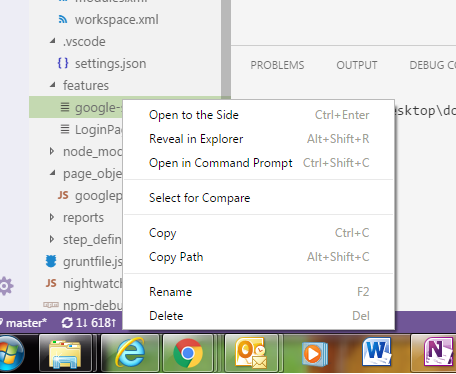Click the JS icon beside googlep file
The width and height of the screenshot is (456, 374).
[63, 195]
